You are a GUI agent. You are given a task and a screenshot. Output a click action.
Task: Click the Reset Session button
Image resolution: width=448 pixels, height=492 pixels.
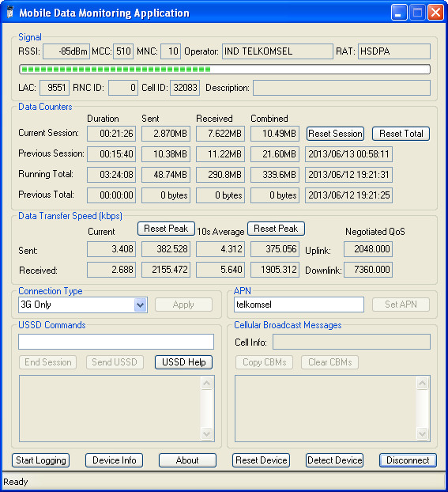(x=335, y=134)
